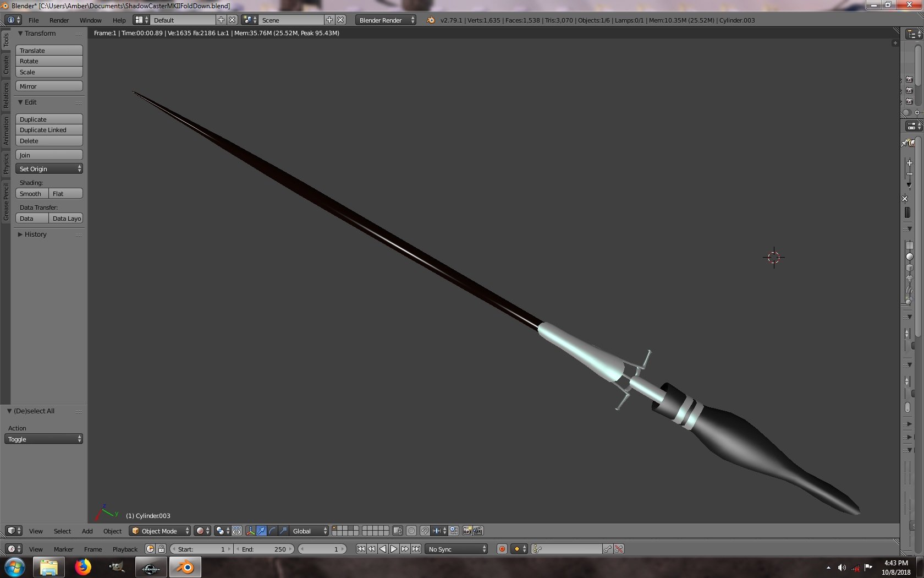Open File Explorer from taskbar
This screenshot has height=578, width=924.
pyautogui.click(x=49, y=567)
